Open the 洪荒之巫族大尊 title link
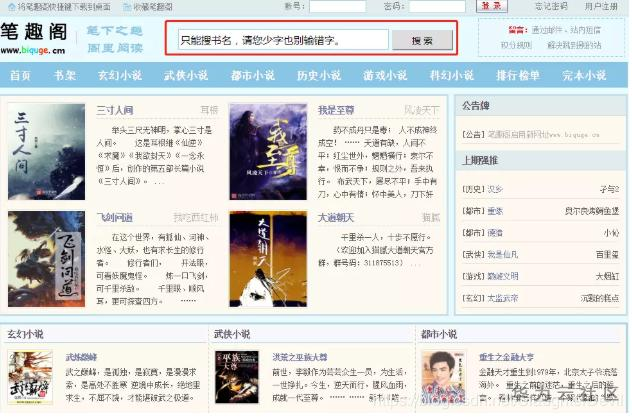The image size is (632, 419). [x=300, y=357]
